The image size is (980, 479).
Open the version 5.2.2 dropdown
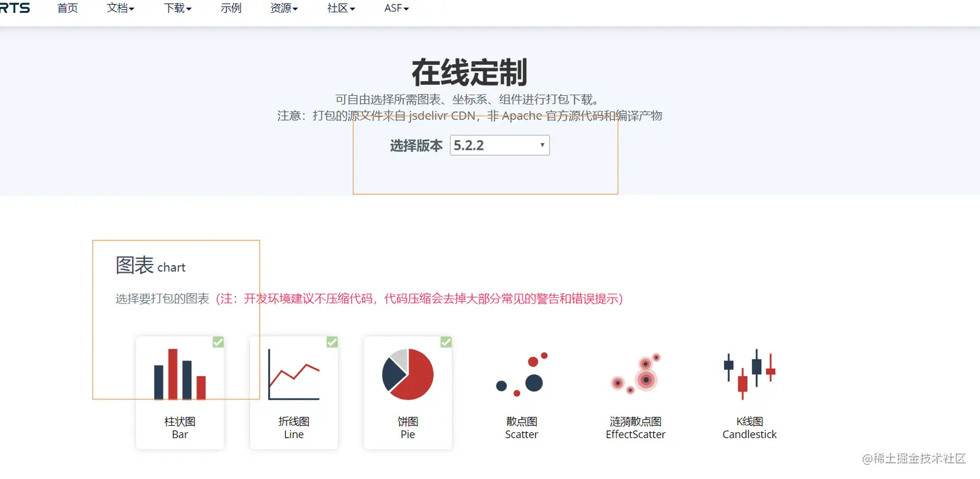(500, 145)
